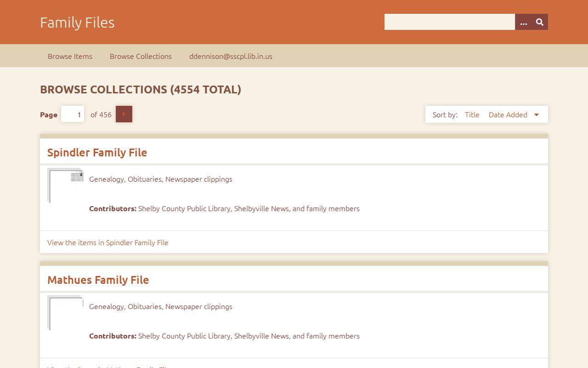Select Spindler's Contributors line

tap(224, 208)
